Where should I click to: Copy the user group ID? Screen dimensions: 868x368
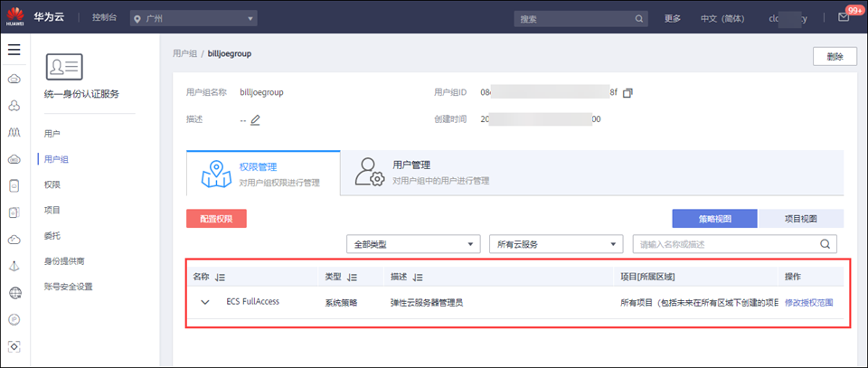627,93
